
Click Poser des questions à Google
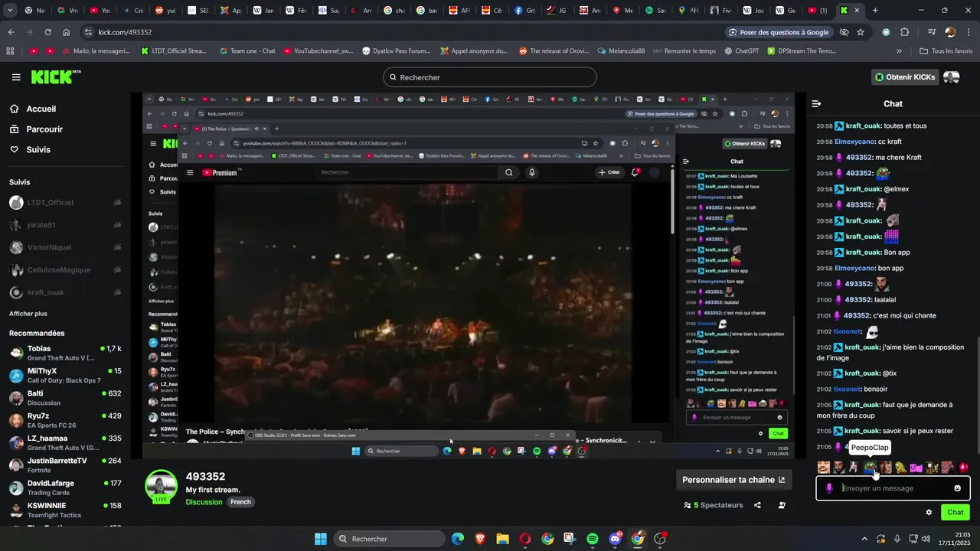click(779, 32)
